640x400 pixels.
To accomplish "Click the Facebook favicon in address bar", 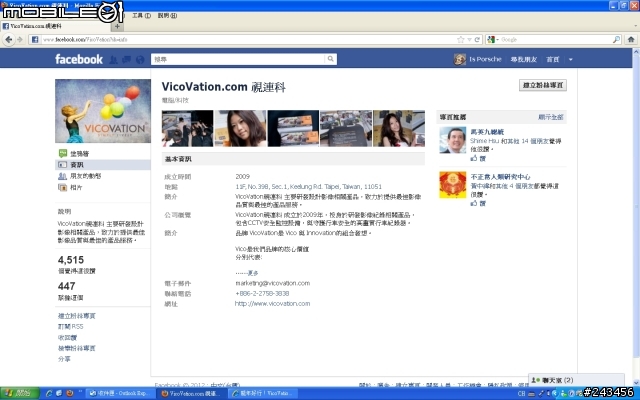I will coord(35,40).
